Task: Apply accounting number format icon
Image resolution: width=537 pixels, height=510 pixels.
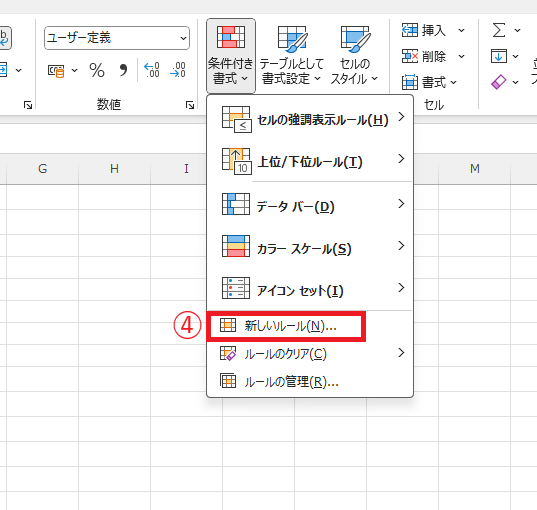Action: 56,71
